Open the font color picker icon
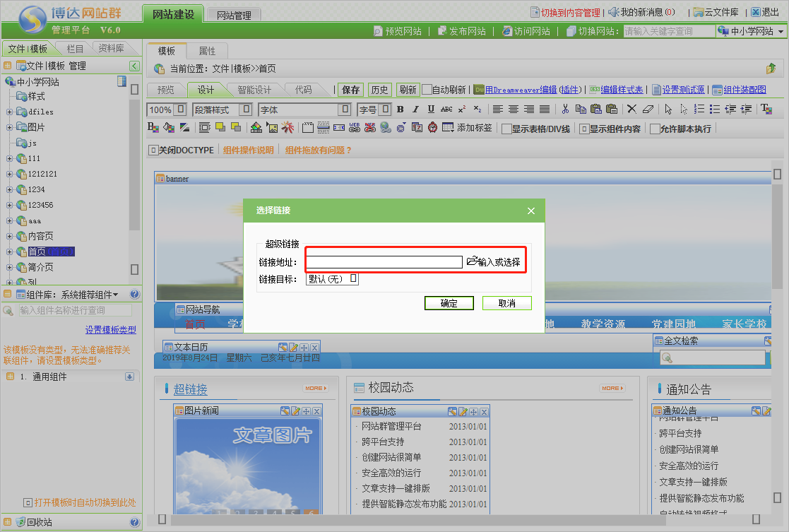The image size is (789, 532). [x=153, y=128]
